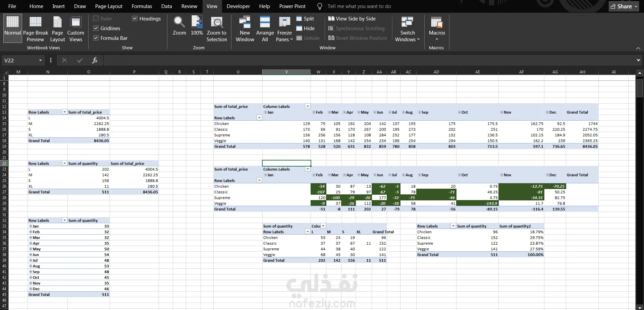This screenshot has width=644, height=310.
Task: Switch to the Data tab
Action: (x=167, y=6)
